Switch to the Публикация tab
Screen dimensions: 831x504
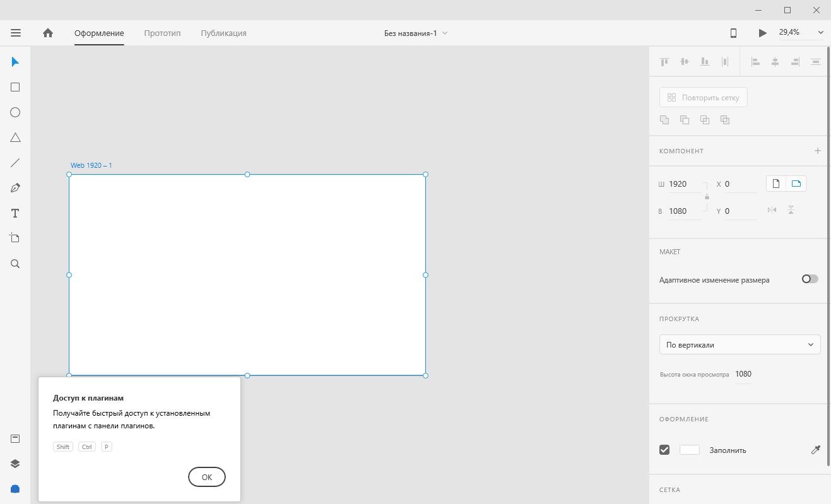[x=223, y=33]
